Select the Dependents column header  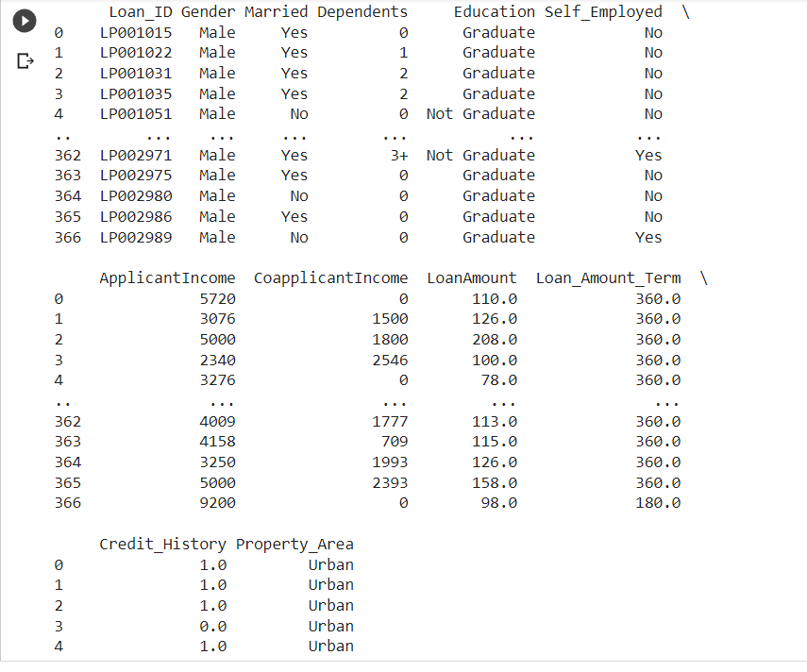tap(362, 12)
